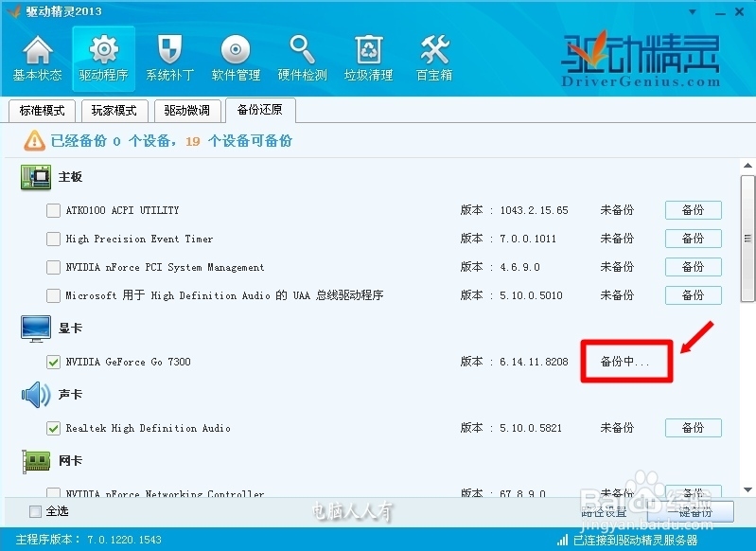This screenshot has height=551, width=756.
Task: Toggle the 全选 select-all checkbox
Action: click(35, 511)
